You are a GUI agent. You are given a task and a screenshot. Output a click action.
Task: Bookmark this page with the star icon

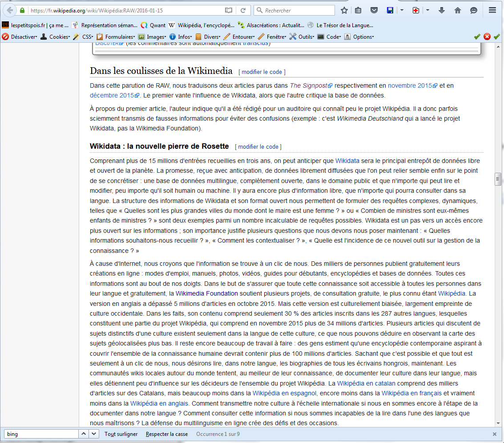pos(344,10)
